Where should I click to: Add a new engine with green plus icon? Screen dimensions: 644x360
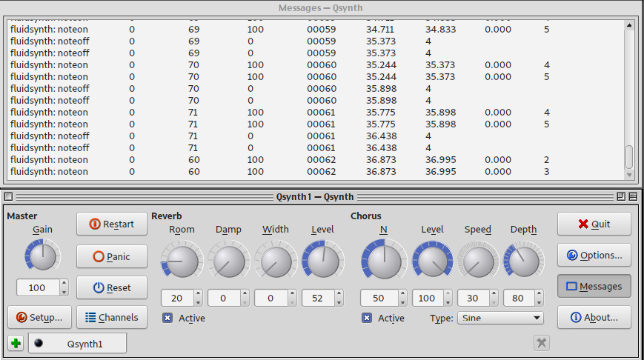(16, 343)
